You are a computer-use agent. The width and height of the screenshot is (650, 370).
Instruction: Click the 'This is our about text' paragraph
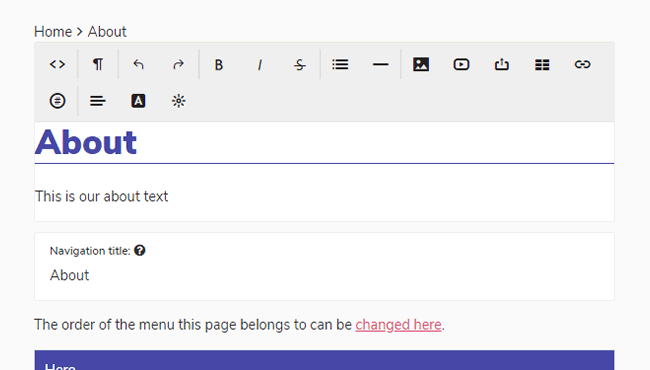click(102, 196)
